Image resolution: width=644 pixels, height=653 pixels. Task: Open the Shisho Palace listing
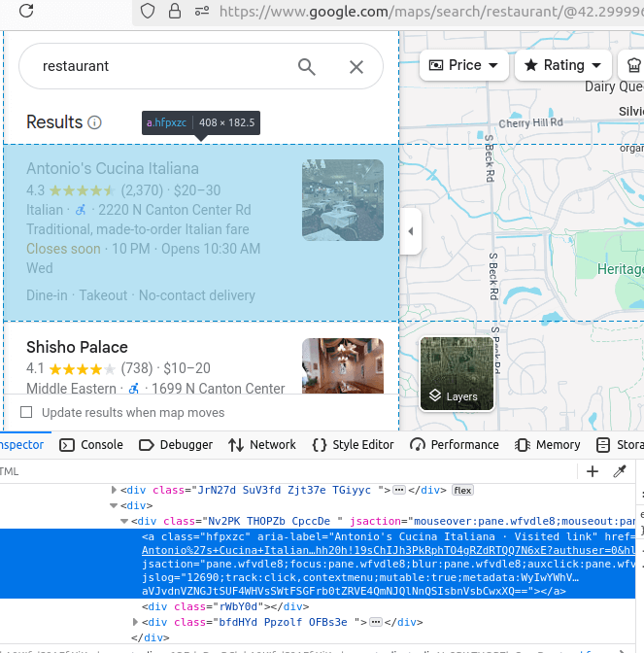pos(201,359)
